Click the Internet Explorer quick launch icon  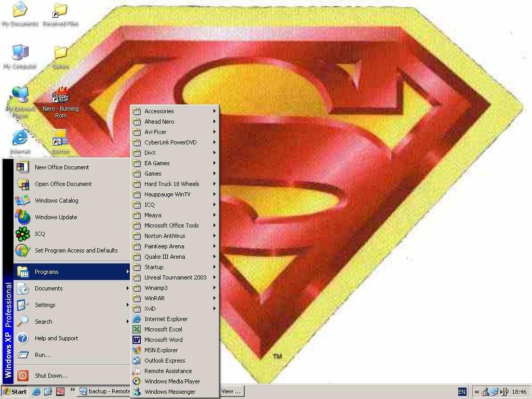coord(36,392)
